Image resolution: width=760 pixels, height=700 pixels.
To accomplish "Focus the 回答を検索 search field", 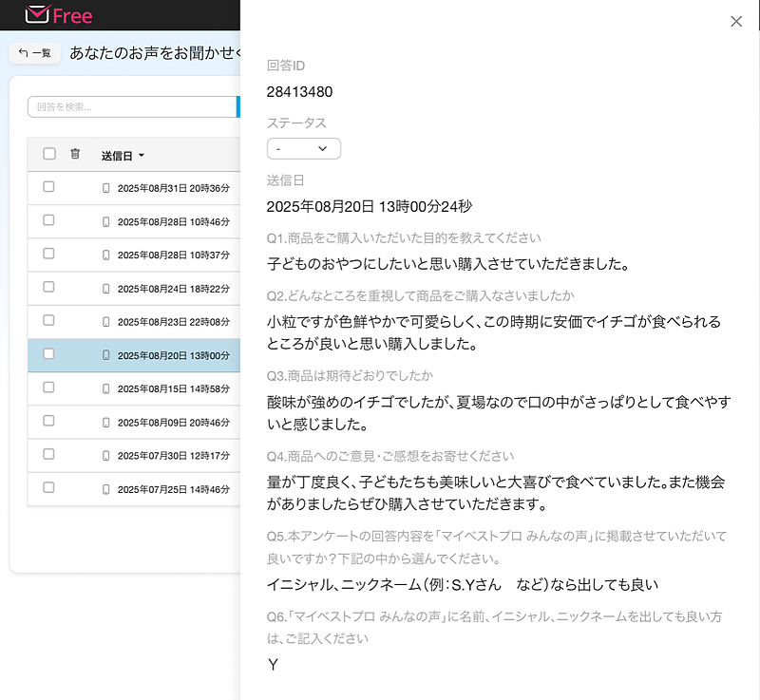I will tap(131, 106).
